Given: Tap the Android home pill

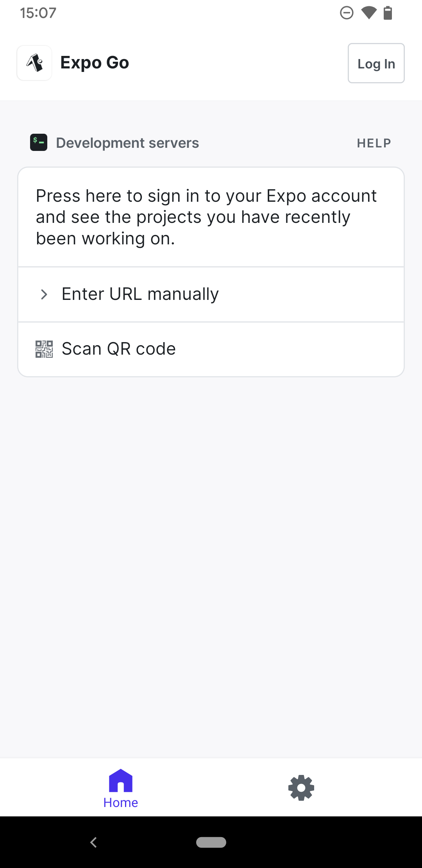Looking at the screenshot, I should pos(211,842).
